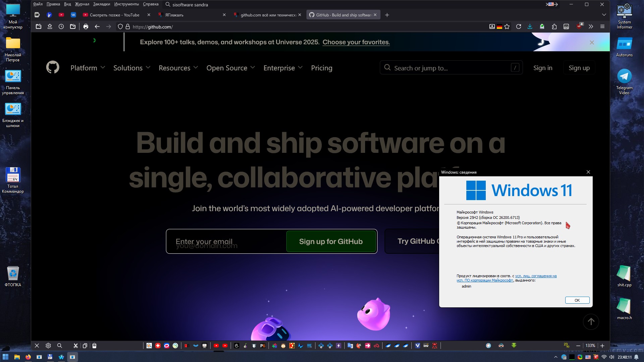This screenshot has width=644, height=362.
Task: Show hidden tray icons with the chevron
Action: [x=555, y=357]
